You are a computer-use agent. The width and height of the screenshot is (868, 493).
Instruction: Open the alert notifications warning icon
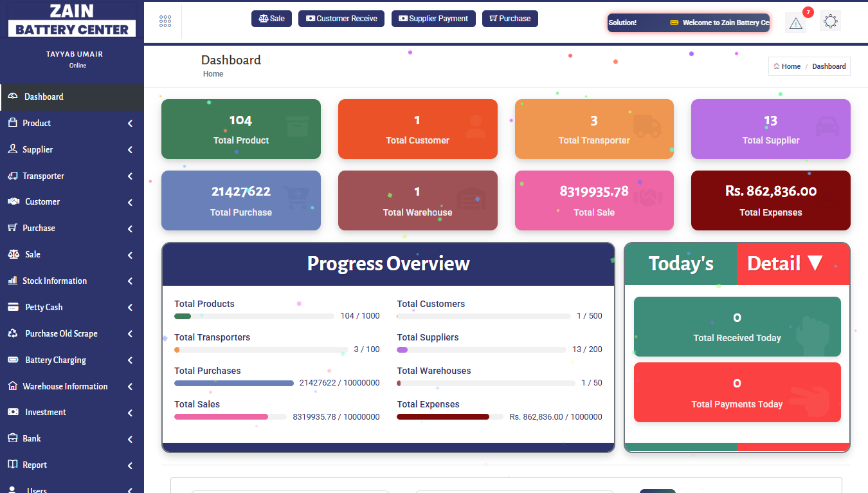[x=795, y=23]
